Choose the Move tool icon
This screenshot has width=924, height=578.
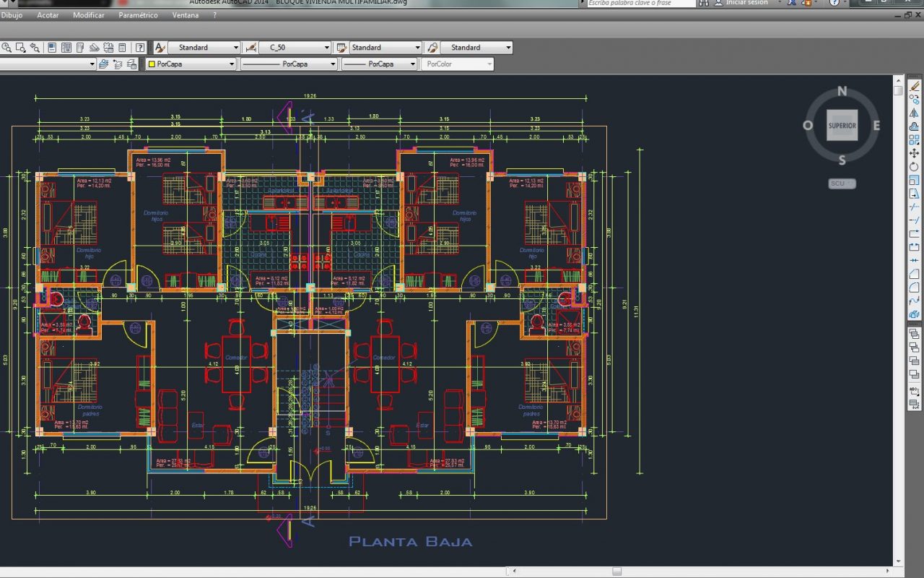(915, 153)
